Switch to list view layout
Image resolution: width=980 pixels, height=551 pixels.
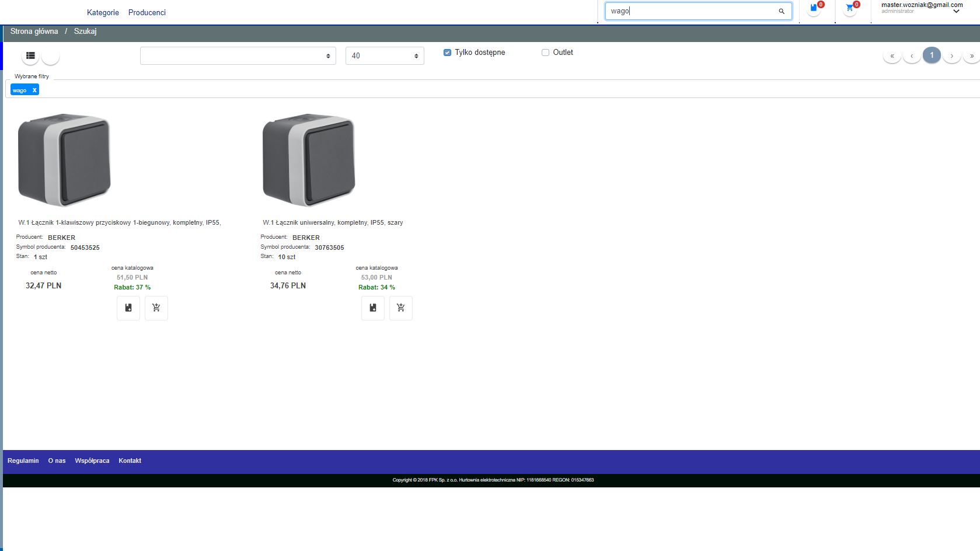coord(30,56)
